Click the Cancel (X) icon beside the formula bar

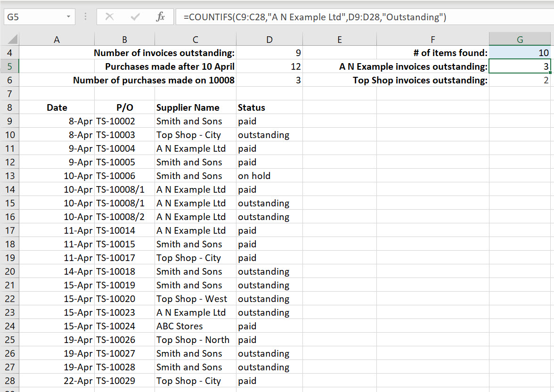[110, 17]
